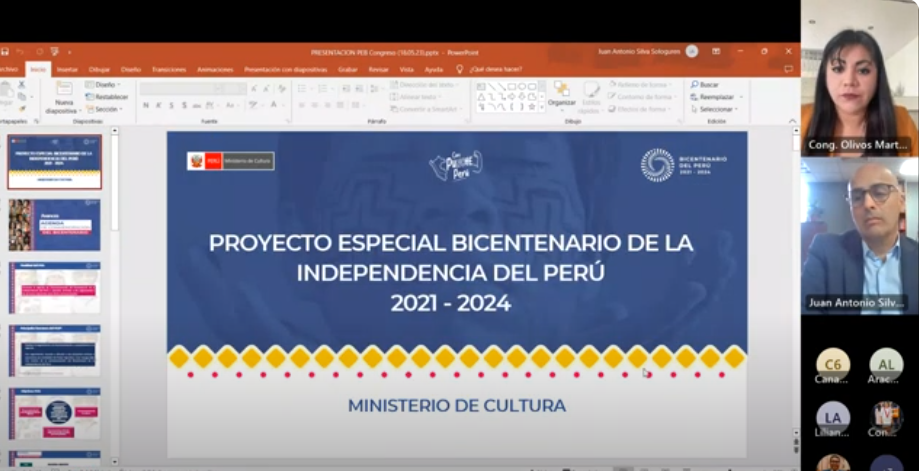923x471 pixels.
Task: Click the Nueva diapositiva icon
Action: tap(64, 91)
